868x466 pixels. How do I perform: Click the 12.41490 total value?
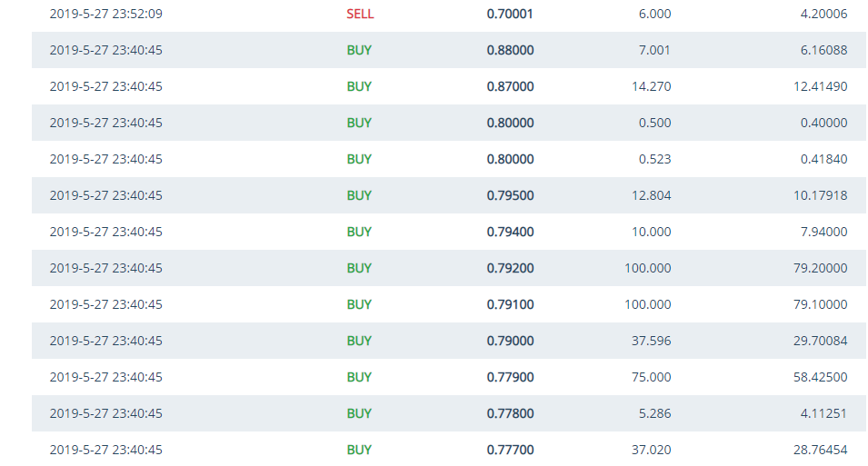820,87
